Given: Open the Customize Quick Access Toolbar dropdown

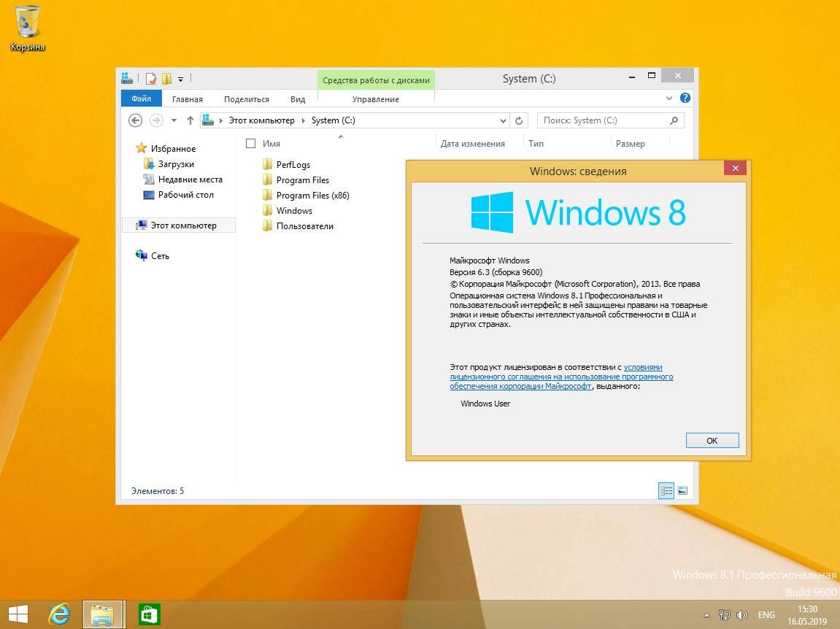Looking at the screenshot, I should (180, 80).
